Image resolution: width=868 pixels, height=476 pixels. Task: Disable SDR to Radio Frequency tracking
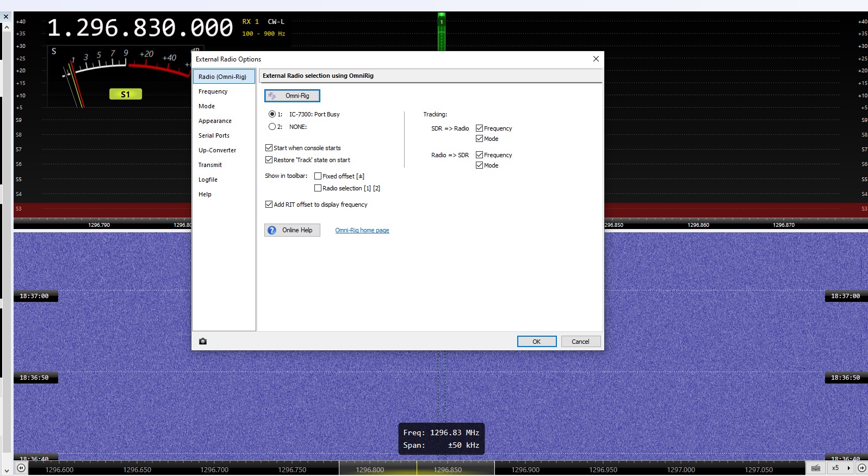click(x=479, y=128)
